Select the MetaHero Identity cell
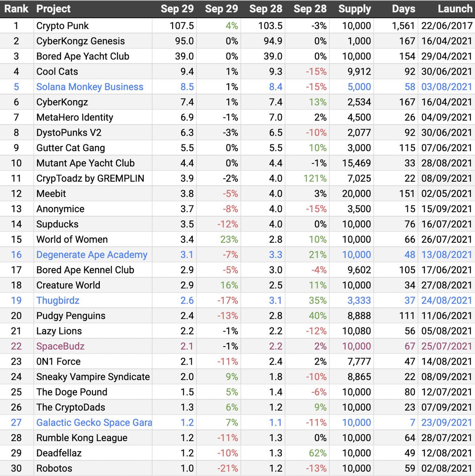 tap(93, 117)
